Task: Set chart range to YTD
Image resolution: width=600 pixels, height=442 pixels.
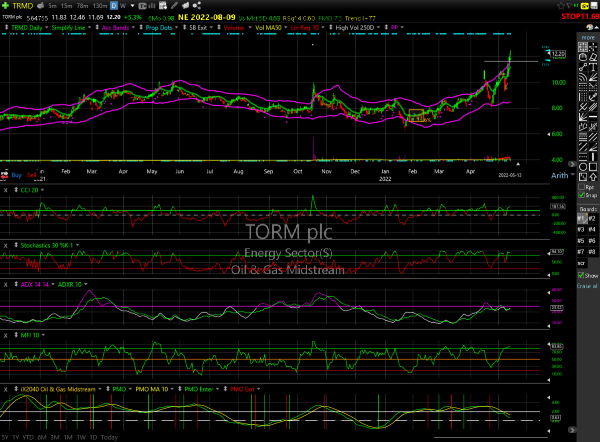Action: point(28,437)
